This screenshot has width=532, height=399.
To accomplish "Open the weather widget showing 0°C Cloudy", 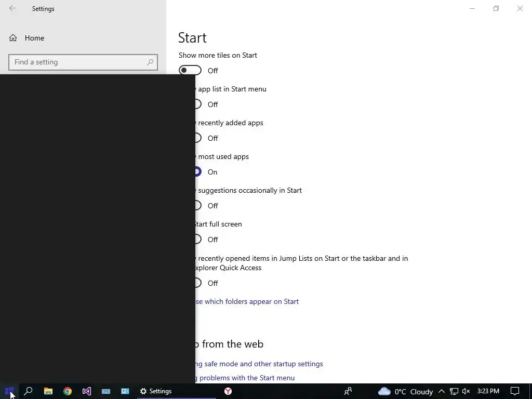I will (405, 392).
